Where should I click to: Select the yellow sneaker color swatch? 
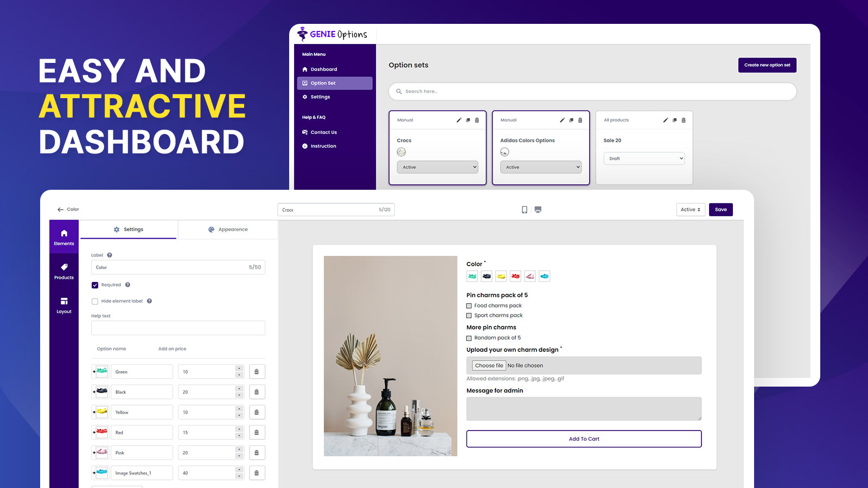501,276
